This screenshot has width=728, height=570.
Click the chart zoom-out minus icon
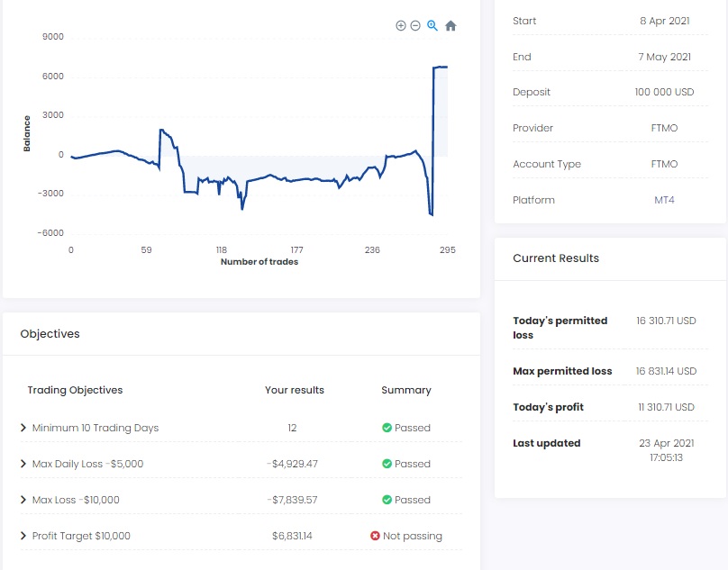pyautogui.click(x=415, y=26)
